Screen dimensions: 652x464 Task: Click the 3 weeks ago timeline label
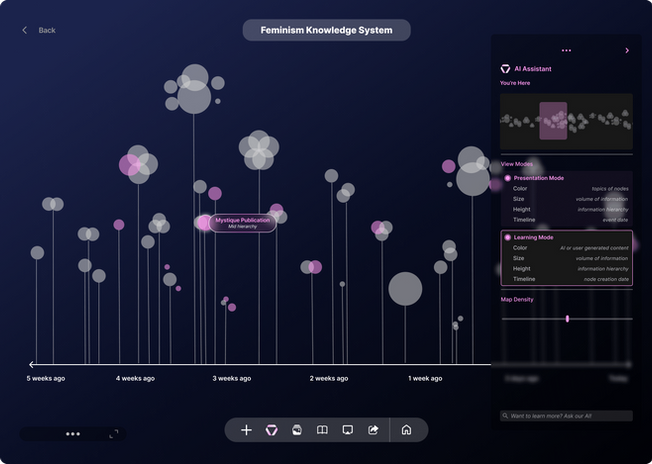coord(232,378)
